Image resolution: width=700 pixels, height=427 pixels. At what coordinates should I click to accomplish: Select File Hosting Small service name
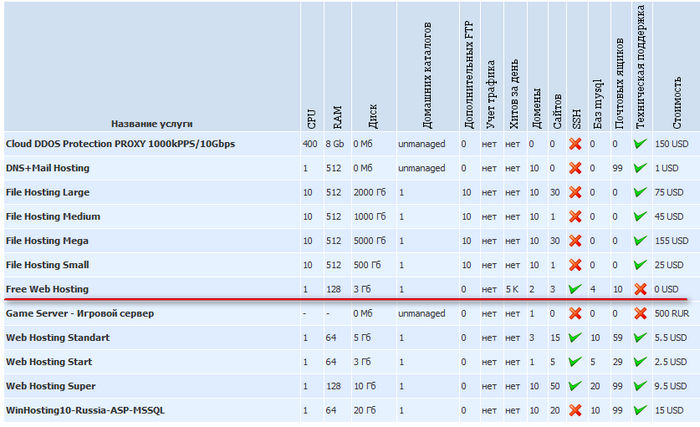click(47, 265)
